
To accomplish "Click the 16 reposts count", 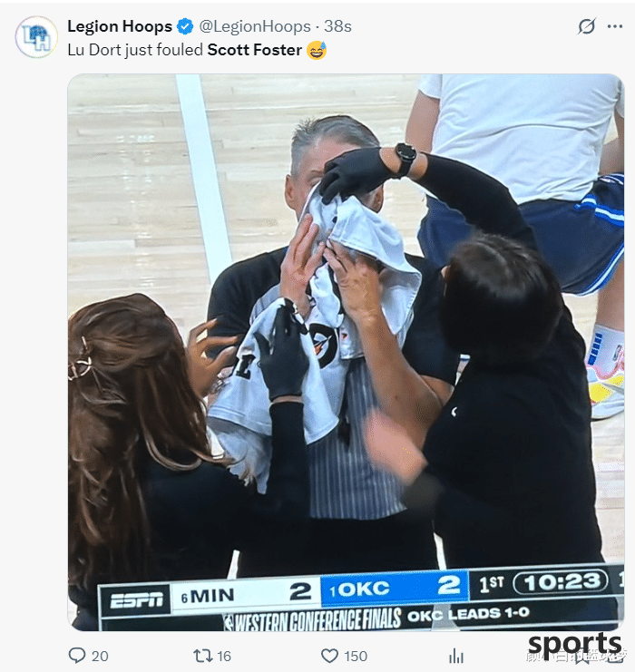I will (x=224, y=657).
